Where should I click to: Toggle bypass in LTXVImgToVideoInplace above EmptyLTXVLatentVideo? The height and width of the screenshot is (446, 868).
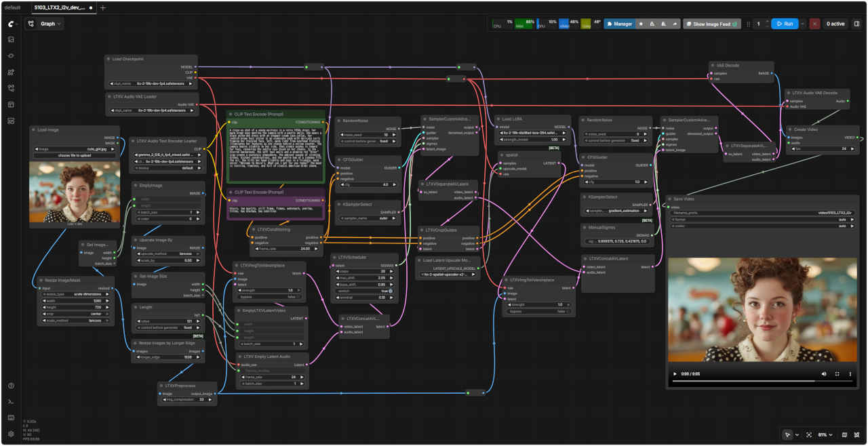[269, 297]
